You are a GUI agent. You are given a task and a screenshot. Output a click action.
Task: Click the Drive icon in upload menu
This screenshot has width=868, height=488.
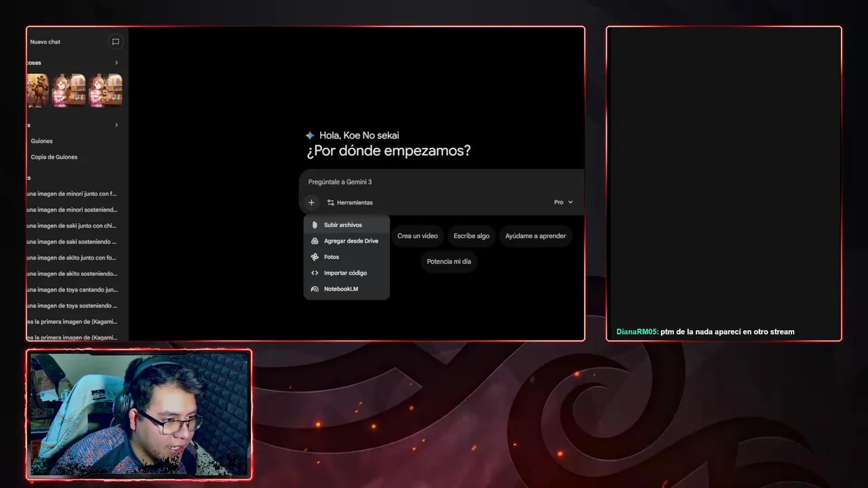pos(315,241)
